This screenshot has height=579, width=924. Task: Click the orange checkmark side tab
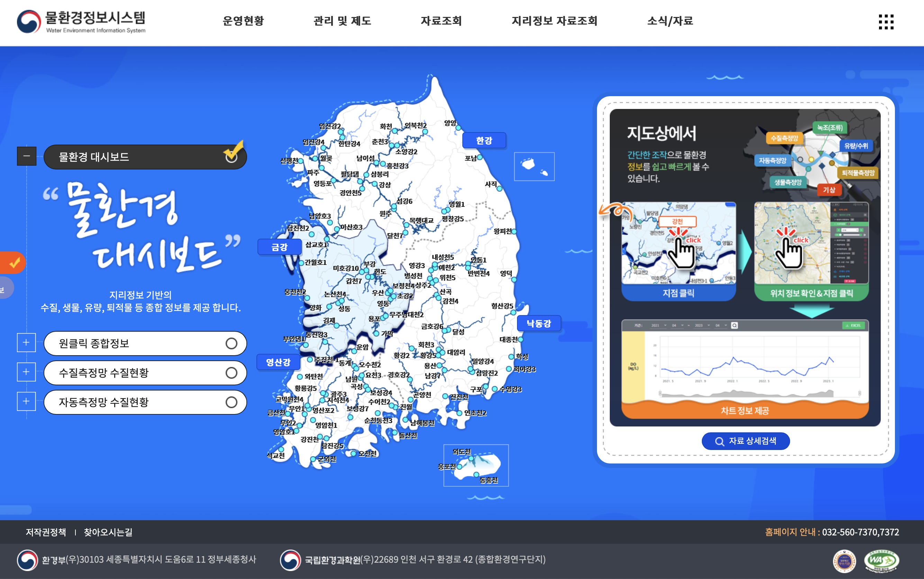[x=13, y=263]
